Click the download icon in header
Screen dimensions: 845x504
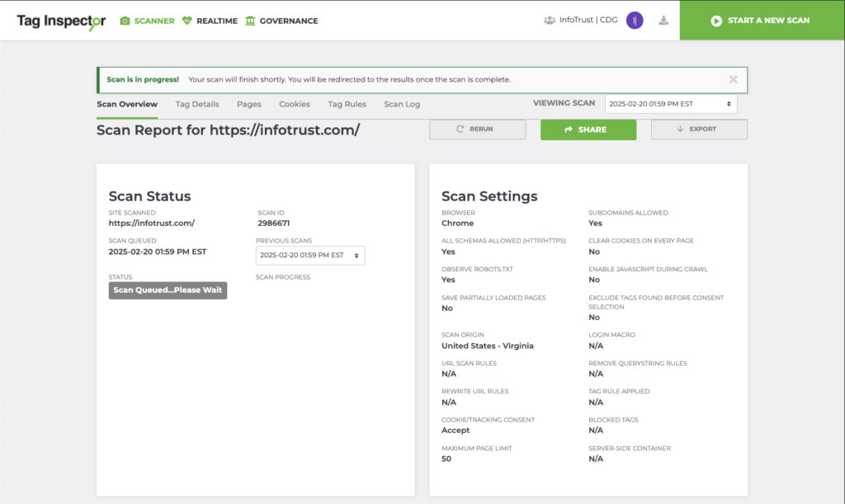pyautogui.click(x=663, y=21)
